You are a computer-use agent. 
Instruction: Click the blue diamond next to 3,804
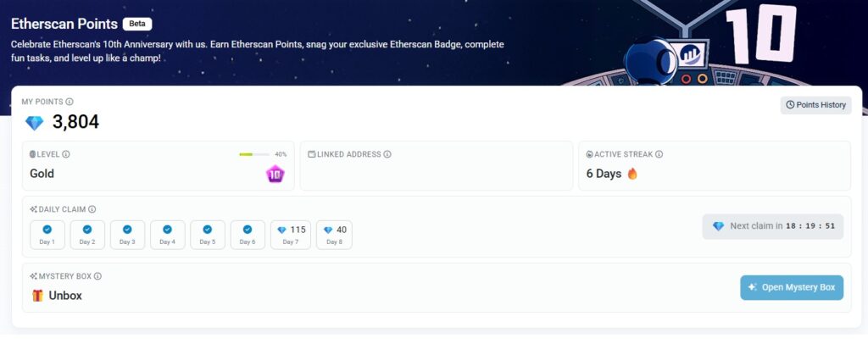tap(34, 123)
